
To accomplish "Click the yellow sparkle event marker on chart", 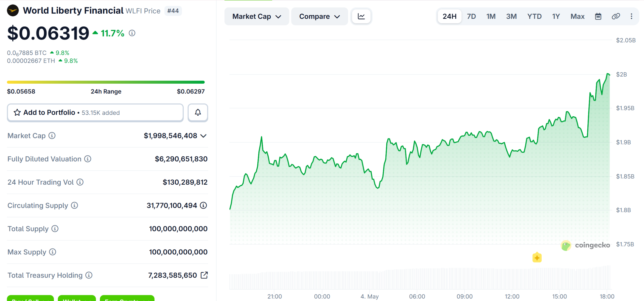I will pos(537,257).
